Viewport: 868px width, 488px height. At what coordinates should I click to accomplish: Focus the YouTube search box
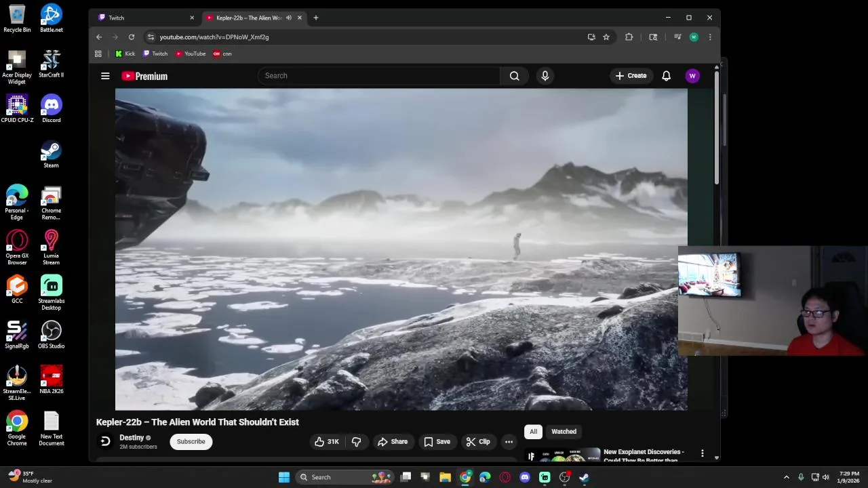tap(378, 76)
